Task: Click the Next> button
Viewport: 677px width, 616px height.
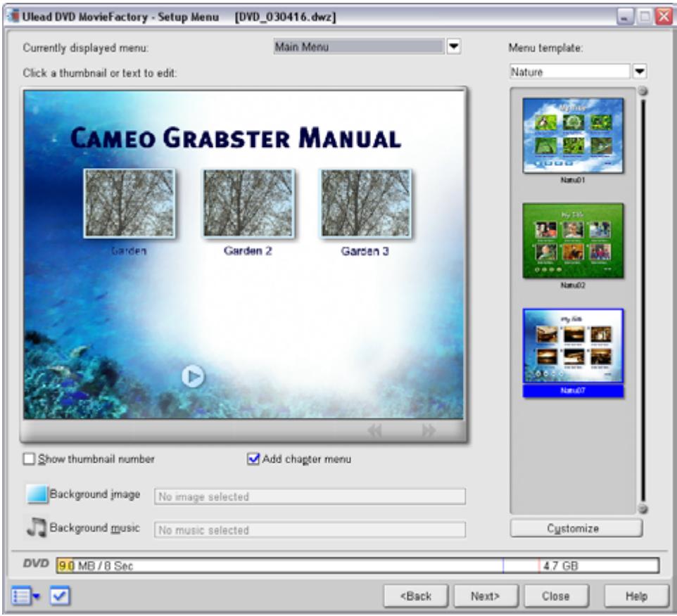Action: coord(486,596)
